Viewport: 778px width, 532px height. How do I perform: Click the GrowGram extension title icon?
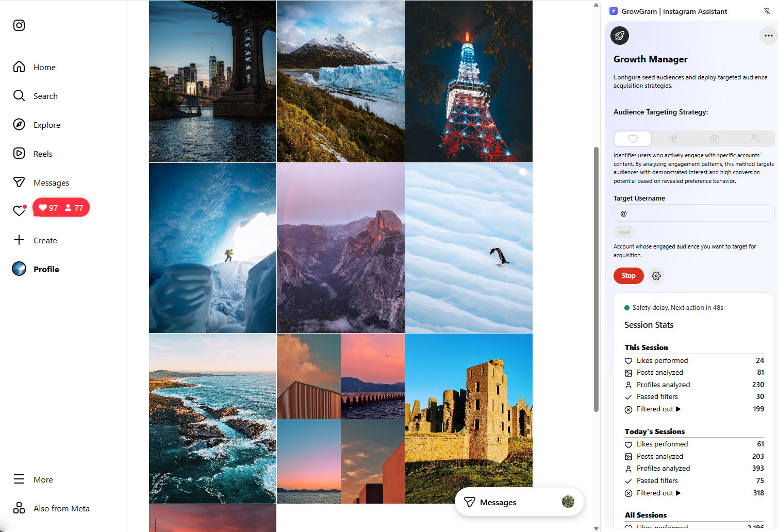point(614,11)
